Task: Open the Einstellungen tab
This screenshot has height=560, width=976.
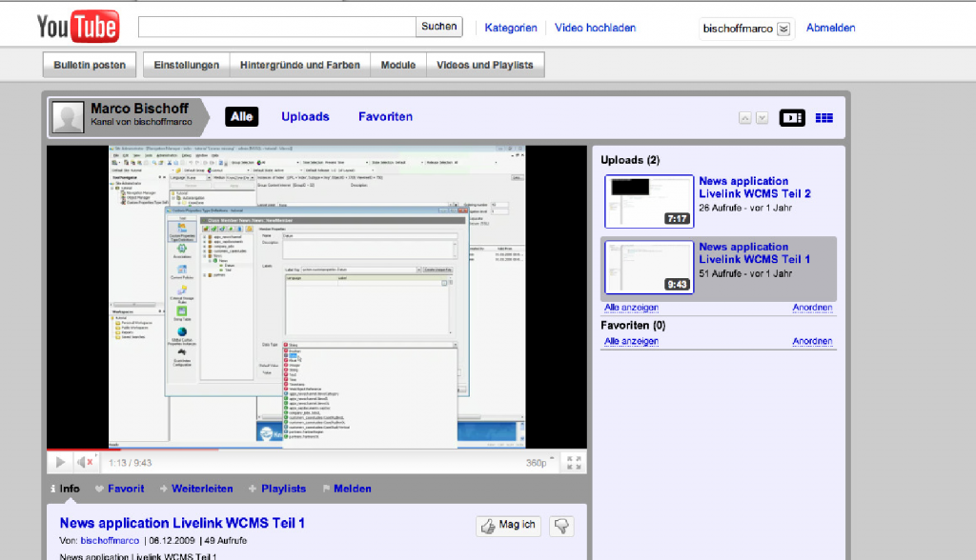Action: pos(184,64)
